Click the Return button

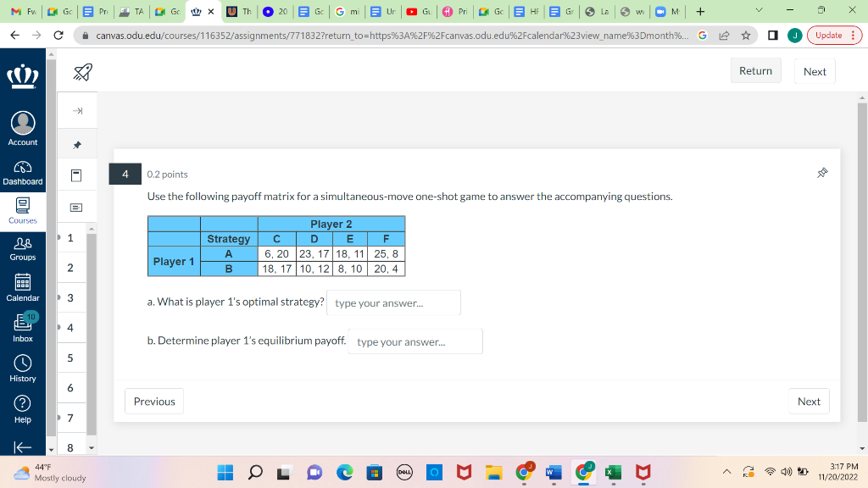tap(755, 70)
